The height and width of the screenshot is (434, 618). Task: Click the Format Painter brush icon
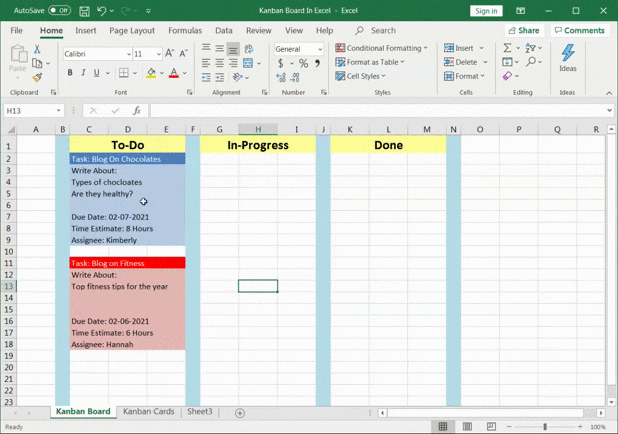click(x=37, y=77)
